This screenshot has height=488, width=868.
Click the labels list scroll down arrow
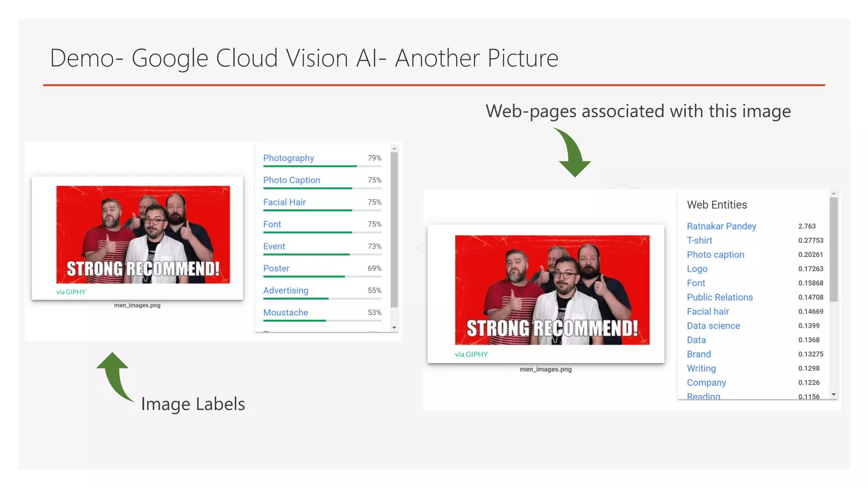[394, 328]
